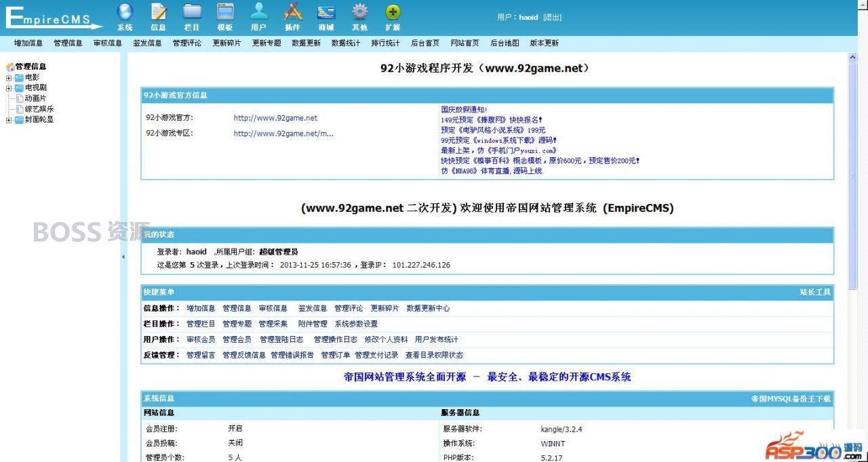Open 数据统计 from the top menu bar
Viewport: 868px width, 462px height.
(346, 43)
